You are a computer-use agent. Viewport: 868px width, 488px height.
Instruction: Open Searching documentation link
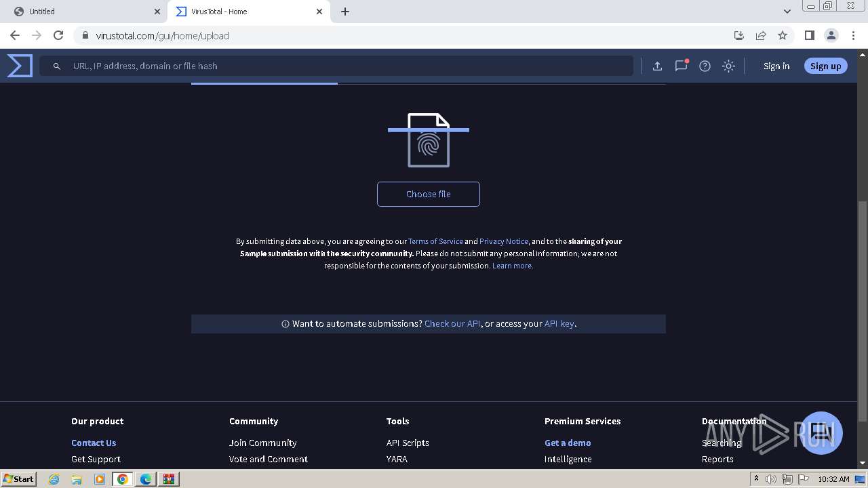click(722, 443)
